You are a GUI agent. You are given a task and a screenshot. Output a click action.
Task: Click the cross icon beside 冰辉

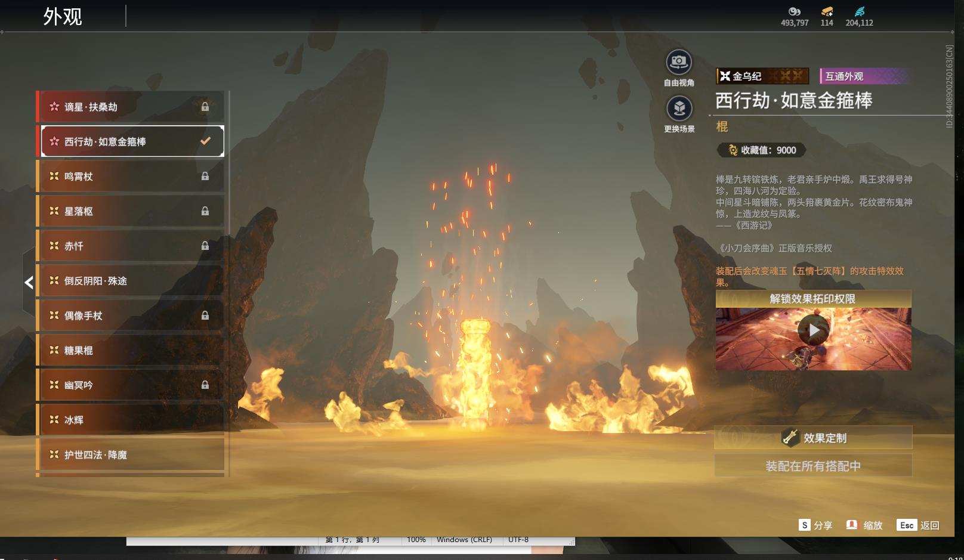coord(54,420)
